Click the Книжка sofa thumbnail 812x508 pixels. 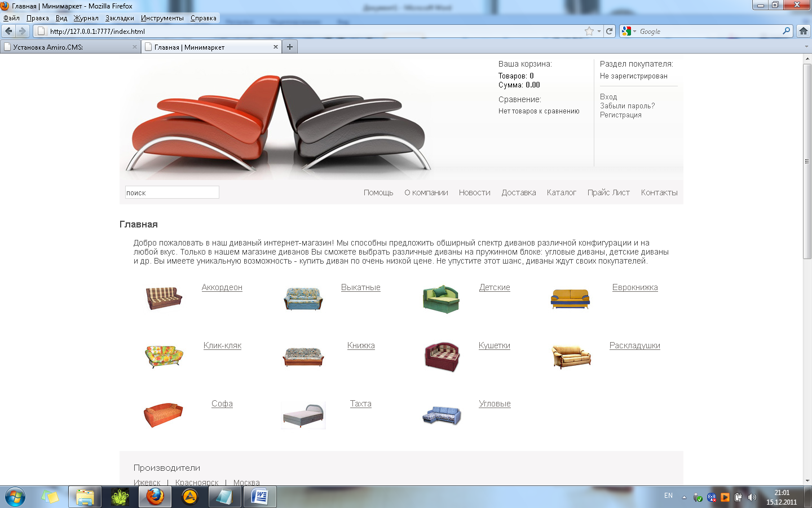coord(303,357)
